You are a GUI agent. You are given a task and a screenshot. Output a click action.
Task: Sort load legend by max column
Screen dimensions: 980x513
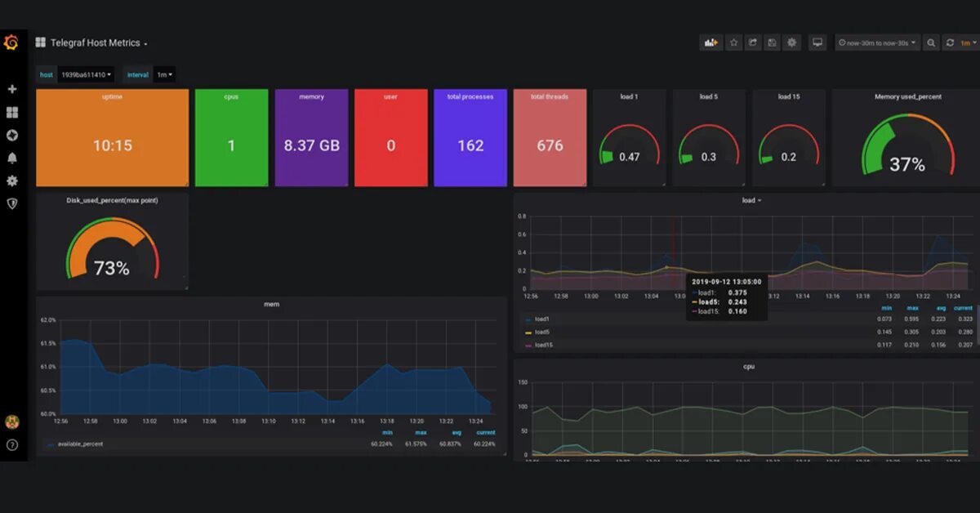click(x=911, y=308)
